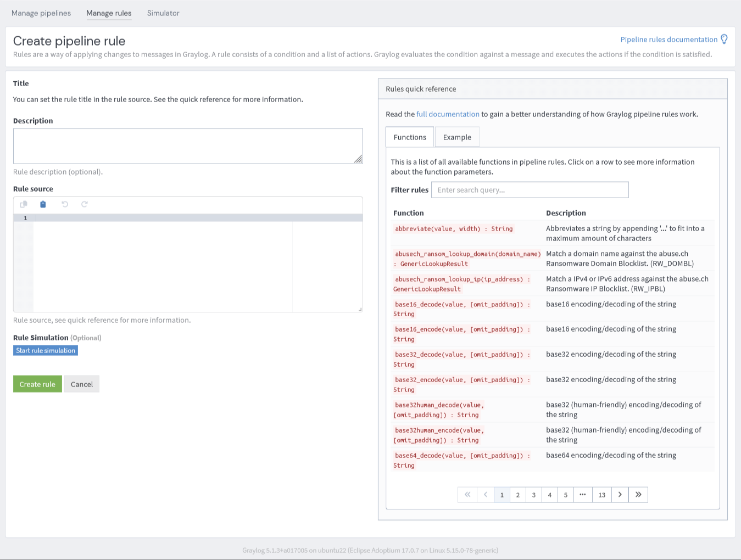The height and width of the screenshot is (560, 741).
Task: Switch to the Simulator tab
Action: click(163, 13)
